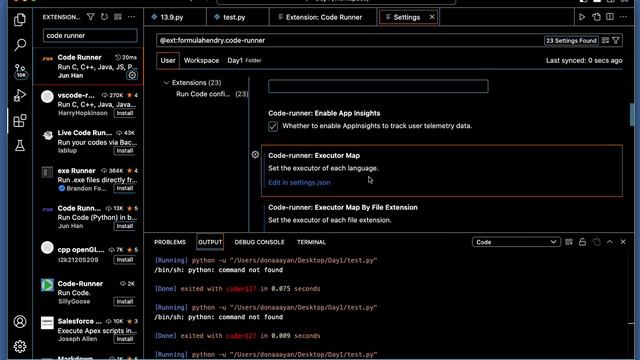Open editor more actions ellipsis

[x=623, y=17]
